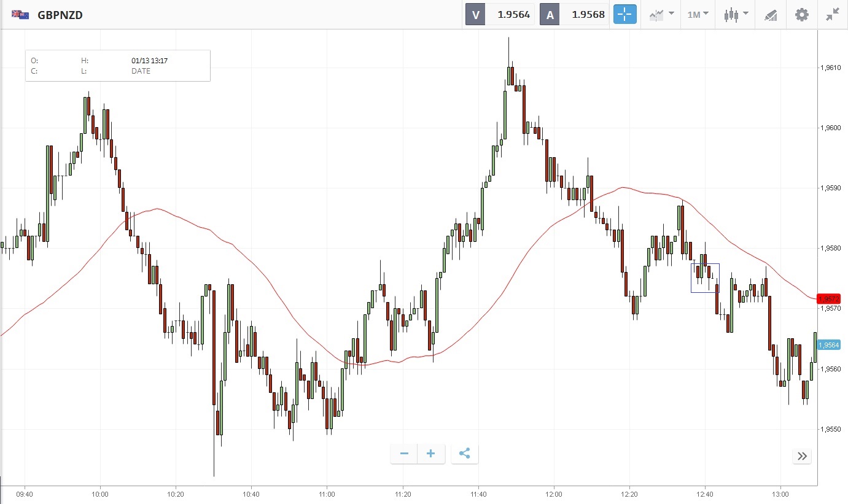The image size is (848, 504).
Task: Open the candlestick chart type dropdown
Action: [736, 15]
